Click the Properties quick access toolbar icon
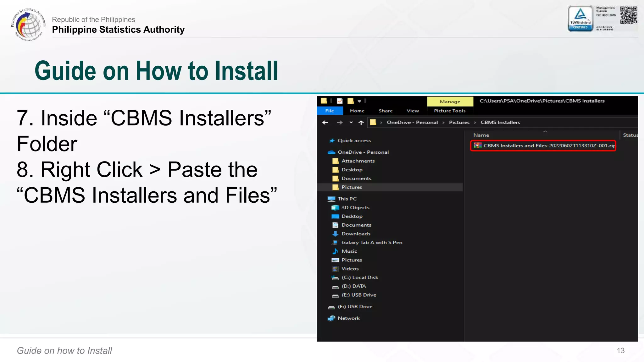This screenshot has width=644, height=362. [340, 101]
